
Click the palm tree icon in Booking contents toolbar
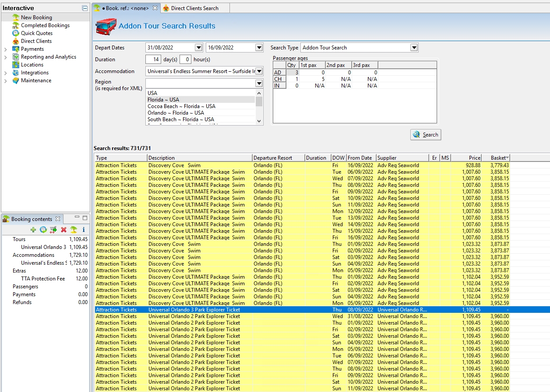(74, 230)
